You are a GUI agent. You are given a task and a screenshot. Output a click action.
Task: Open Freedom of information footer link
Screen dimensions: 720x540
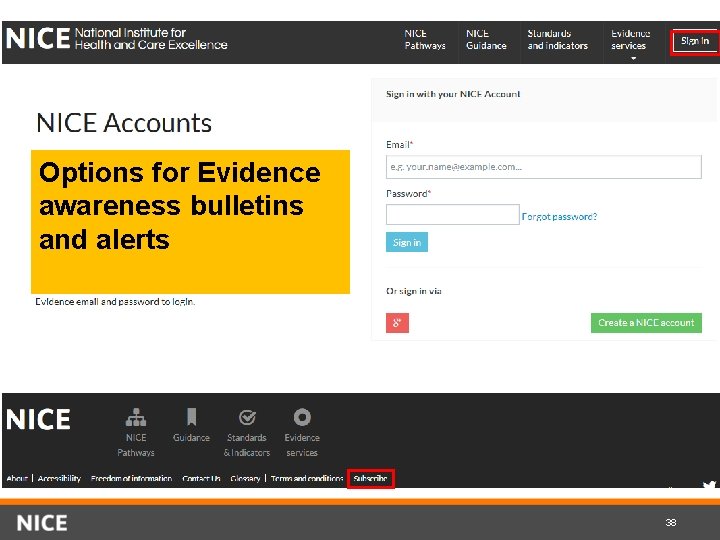pos(131,478)
